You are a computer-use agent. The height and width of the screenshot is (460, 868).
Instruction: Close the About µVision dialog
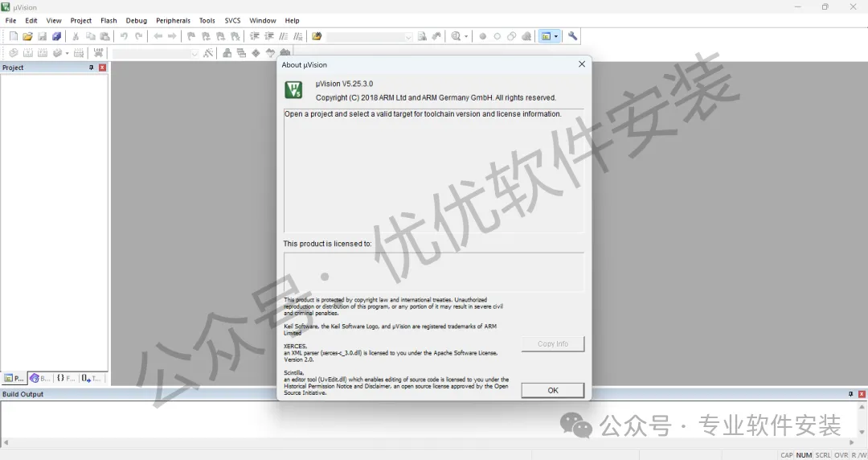(582, 64)
